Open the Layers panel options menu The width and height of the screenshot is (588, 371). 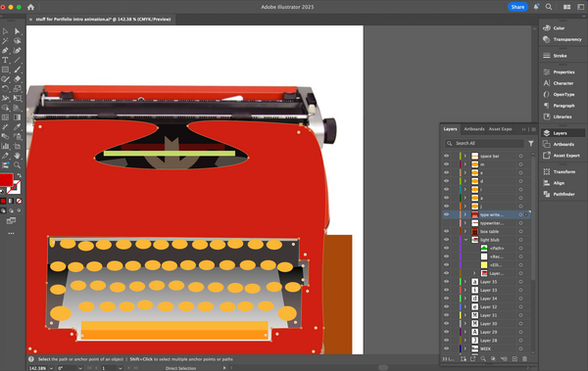534,129
